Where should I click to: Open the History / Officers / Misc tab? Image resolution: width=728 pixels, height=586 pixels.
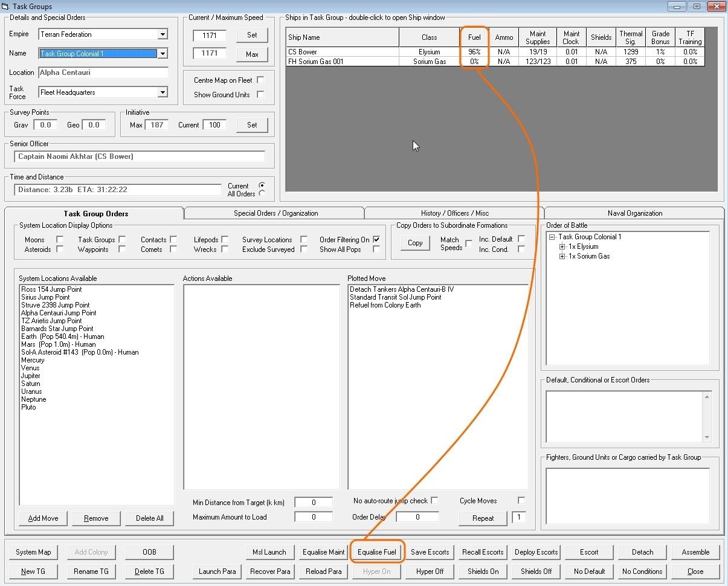point(455,213)
